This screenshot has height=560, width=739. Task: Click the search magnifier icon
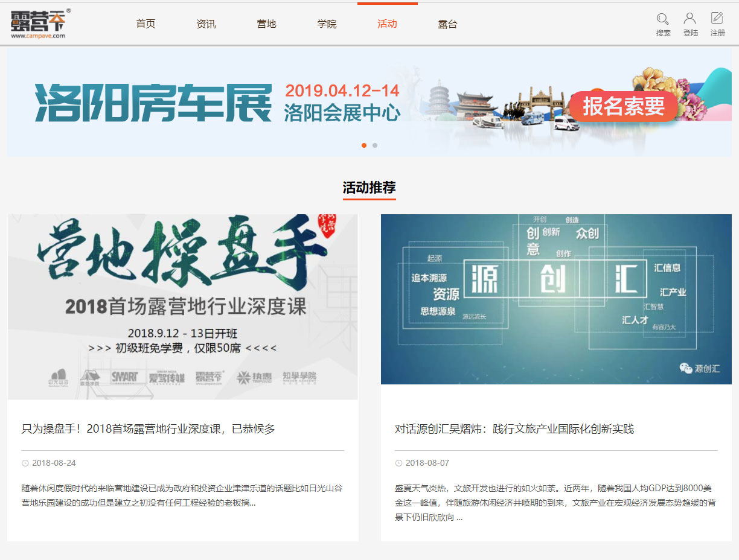663,19
